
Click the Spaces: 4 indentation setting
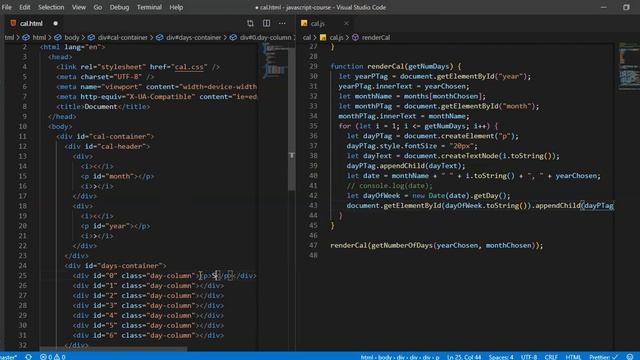pos(501,357)
